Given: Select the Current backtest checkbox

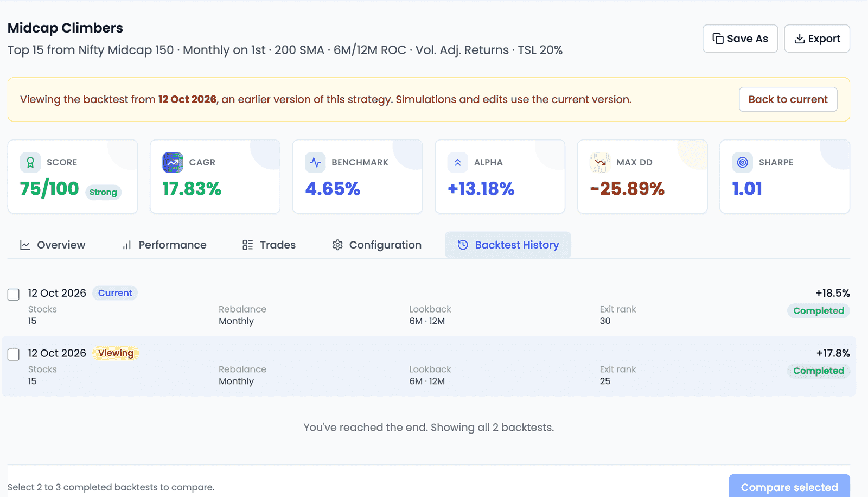Looking at the screenshot, I should [14, 294].
